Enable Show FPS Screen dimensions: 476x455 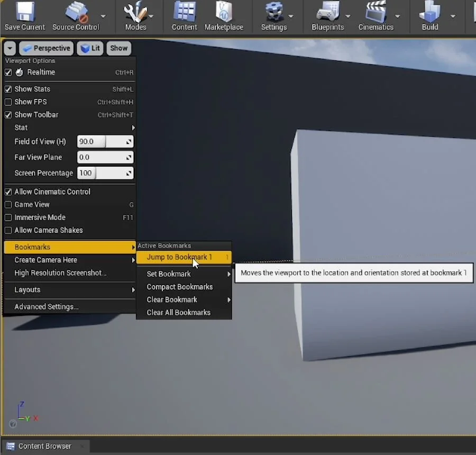[x=7, y=102]
